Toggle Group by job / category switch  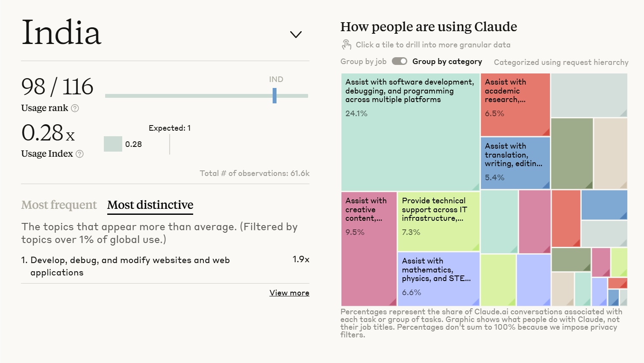pyautogui.click(x=400, y=61)
